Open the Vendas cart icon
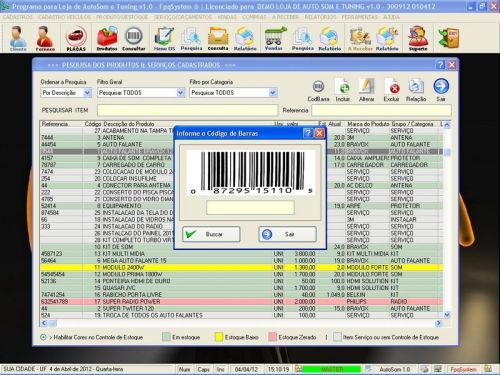This screenshot has width=500, height=375. click(x=274, y=39)
